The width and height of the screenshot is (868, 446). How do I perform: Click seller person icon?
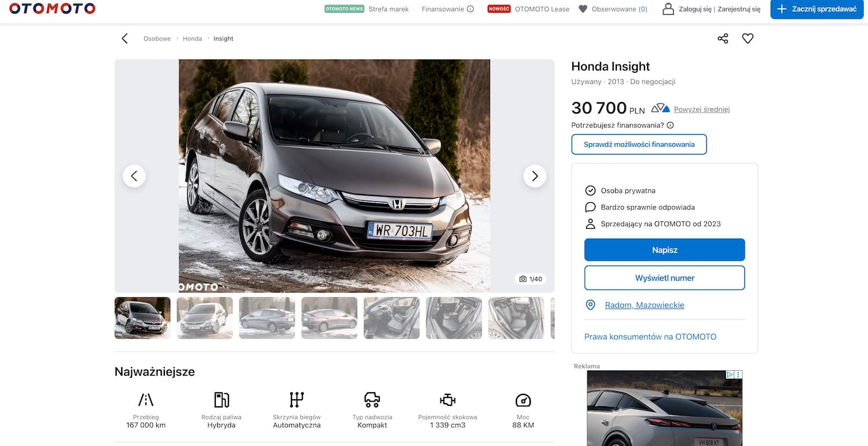(x=590, y=224)
